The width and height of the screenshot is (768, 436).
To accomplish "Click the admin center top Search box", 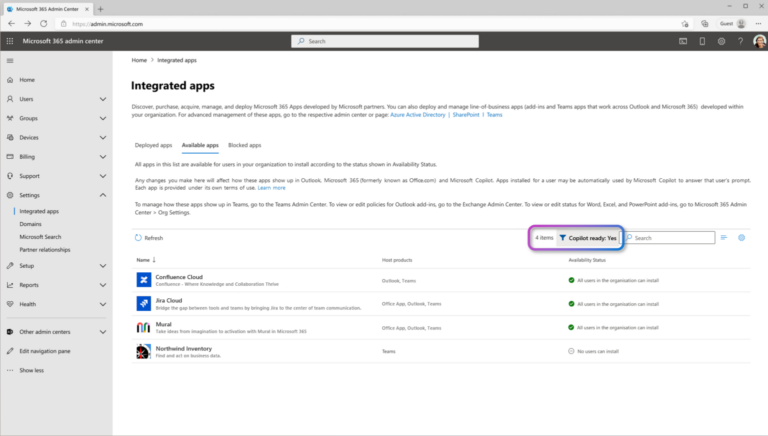I will point(385,41).
